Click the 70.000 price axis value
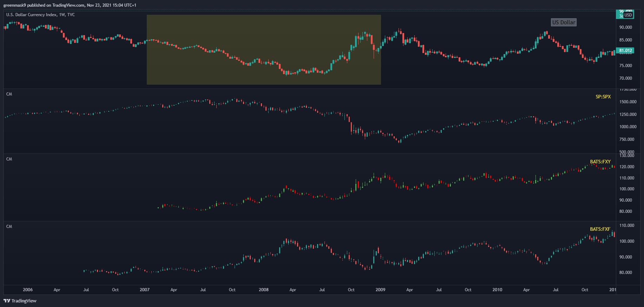644x307 pixels. click(x=626, y=78)
